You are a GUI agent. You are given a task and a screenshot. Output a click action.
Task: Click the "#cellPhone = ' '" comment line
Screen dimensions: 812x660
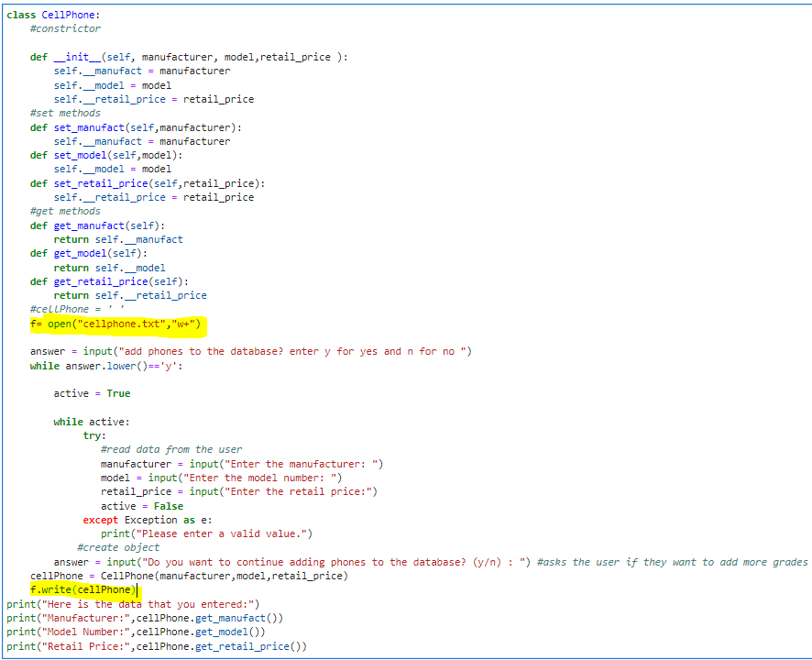(77, 309)
